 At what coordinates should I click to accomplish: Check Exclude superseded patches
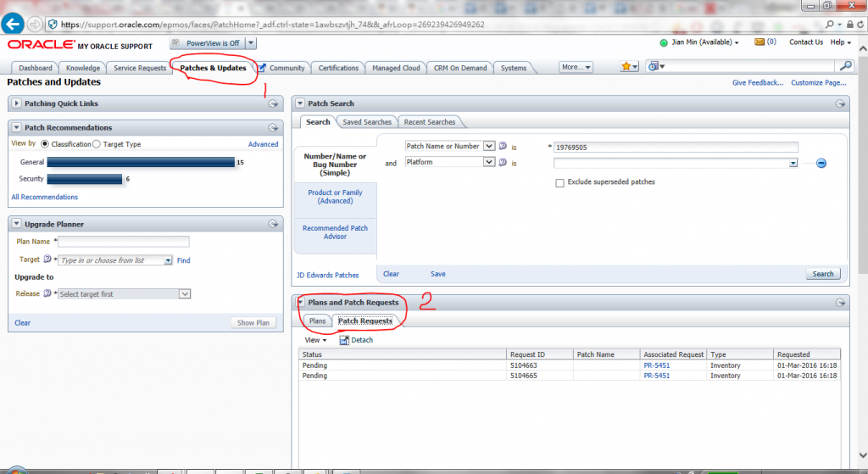tap(559, 183)
